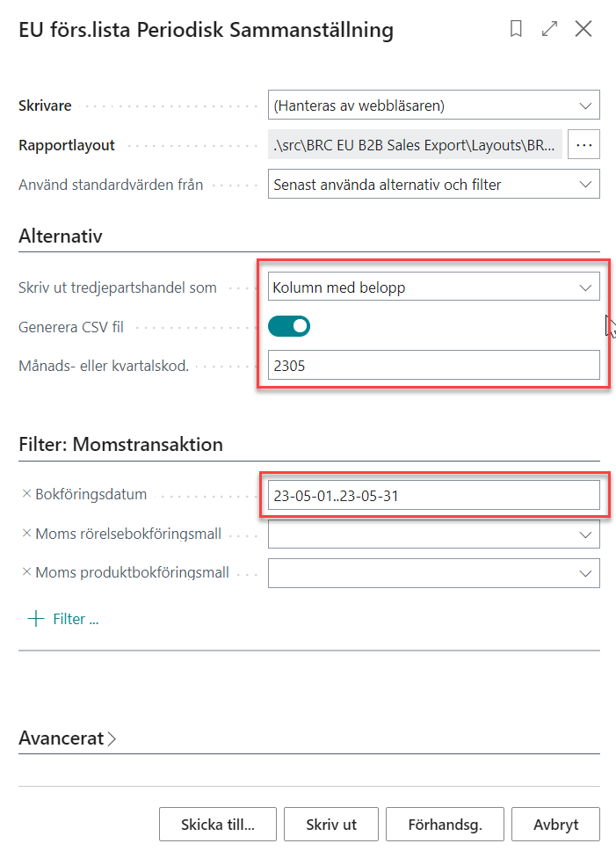
Task: Open the Moms rörelsebokföringsmall dropdown
Action: (585, 534)
